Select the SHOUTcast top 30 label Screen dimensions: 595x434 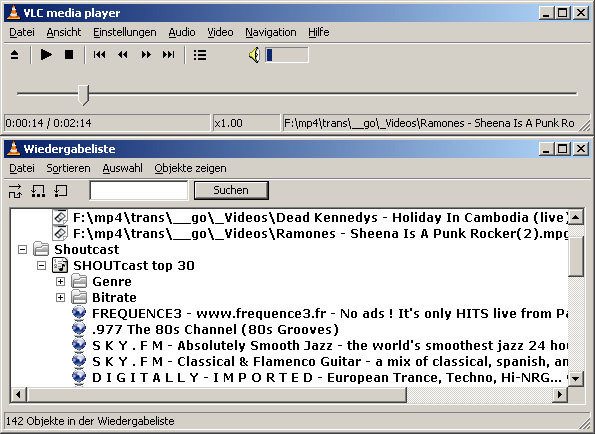134,266
